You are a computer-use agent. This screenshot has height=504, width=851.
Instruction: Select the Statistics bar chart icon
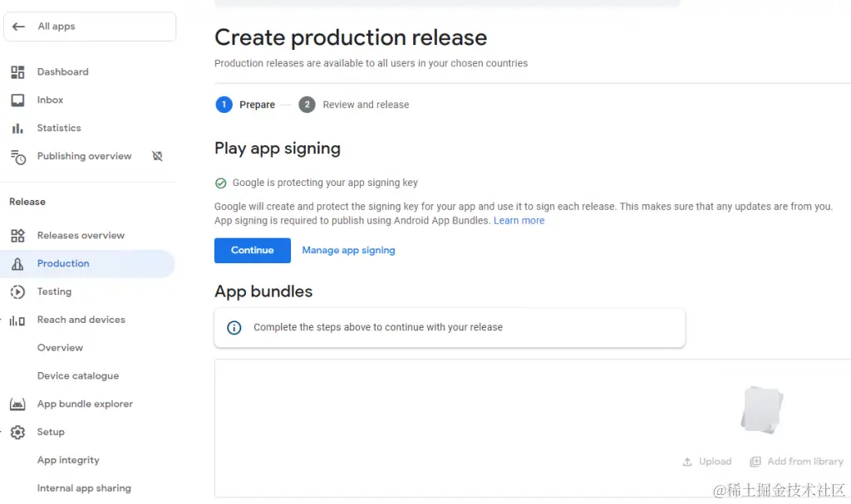pyautogui.click(x=17, y=129)
